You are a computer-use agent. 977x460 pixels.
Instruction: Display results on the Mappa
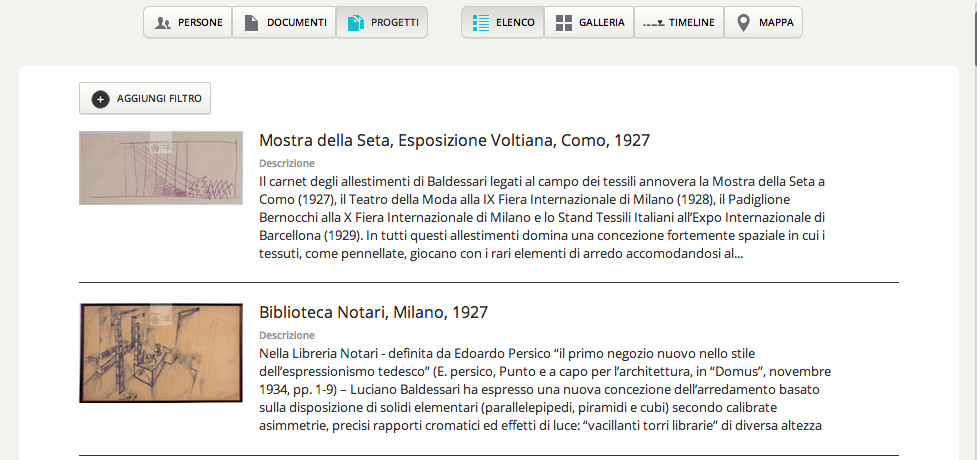coord(776,22)
